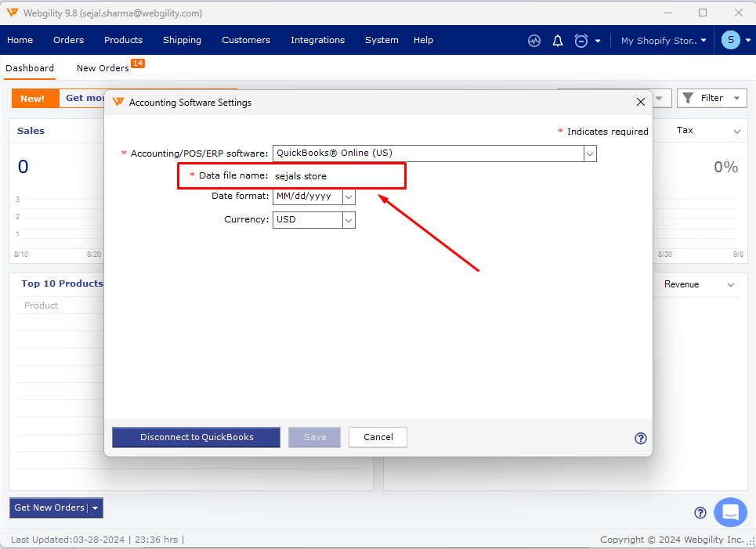Open the Help menu
Image resolution: width=756 pixels, height=549 pixels.
pyautogui.click(x=423, y=40)
